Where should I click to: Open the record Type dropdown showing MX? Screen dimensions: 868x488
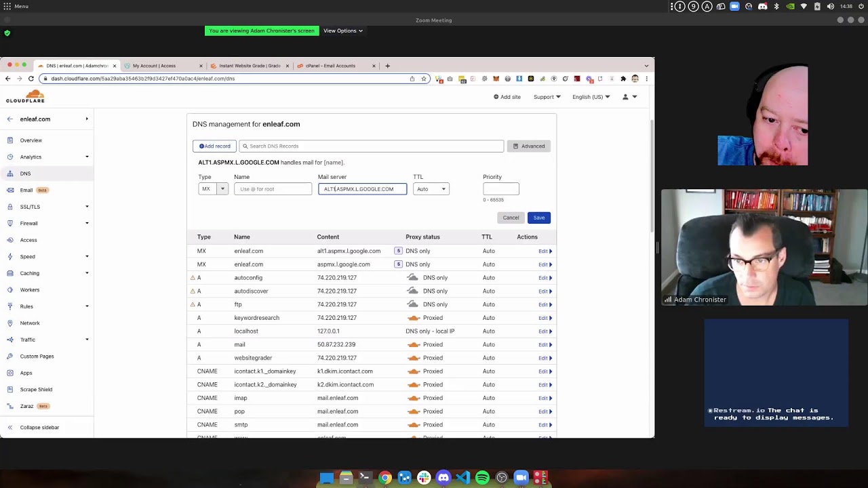[213, 189]
